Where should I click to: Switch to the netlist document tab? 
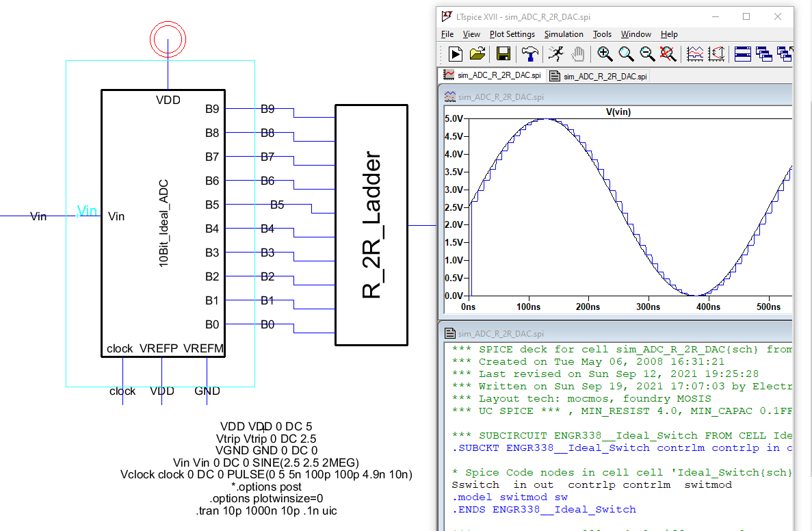(x=598, y=76)
